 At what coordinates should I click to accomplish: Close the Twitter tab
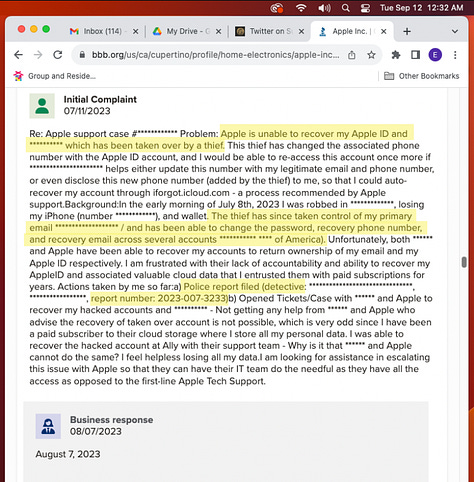click(x=301, y=31)
